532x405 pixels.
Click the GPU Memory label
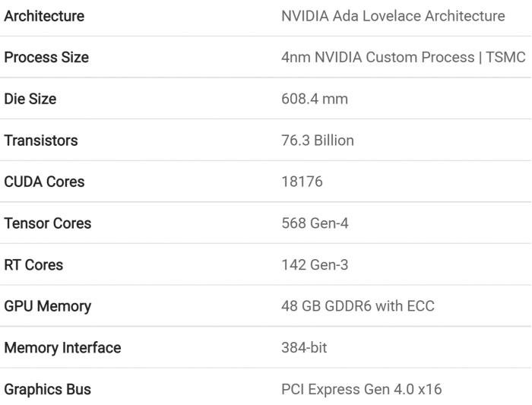point(47,306)
